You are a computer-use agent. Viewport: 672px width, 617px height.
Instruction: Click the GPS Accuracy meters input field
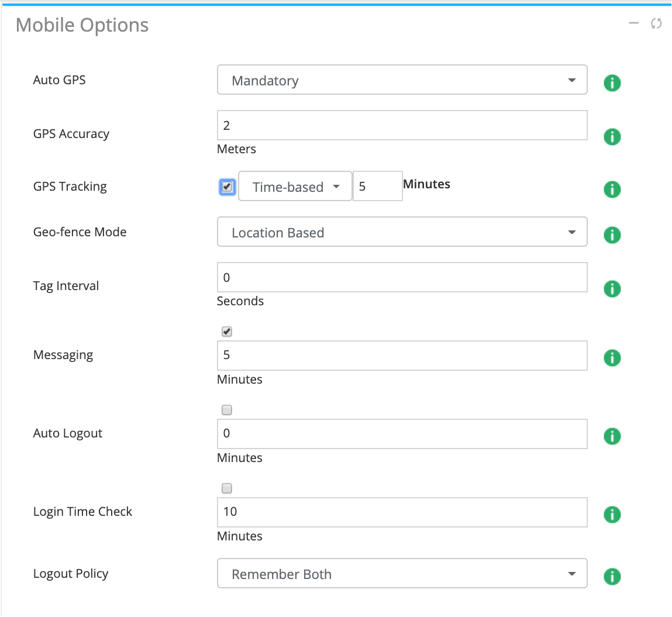[402, 125]
